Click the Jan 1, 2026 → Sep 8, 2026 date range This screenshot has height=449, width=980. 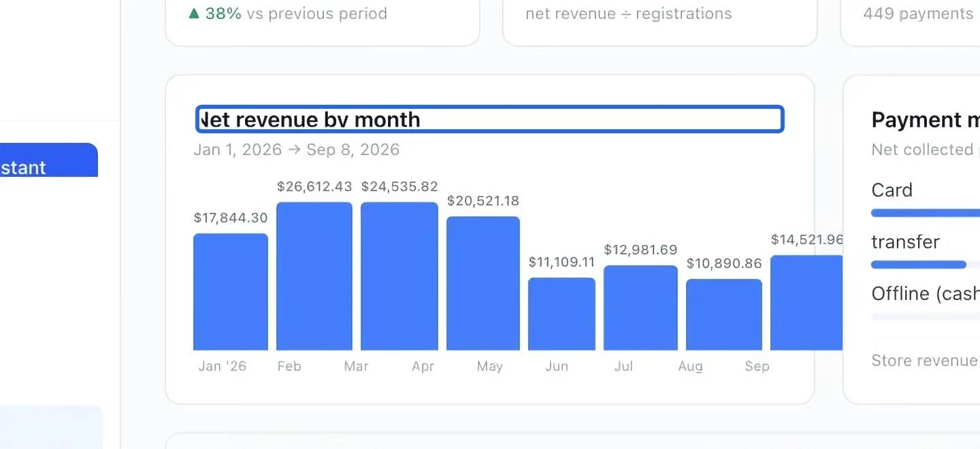297,150
